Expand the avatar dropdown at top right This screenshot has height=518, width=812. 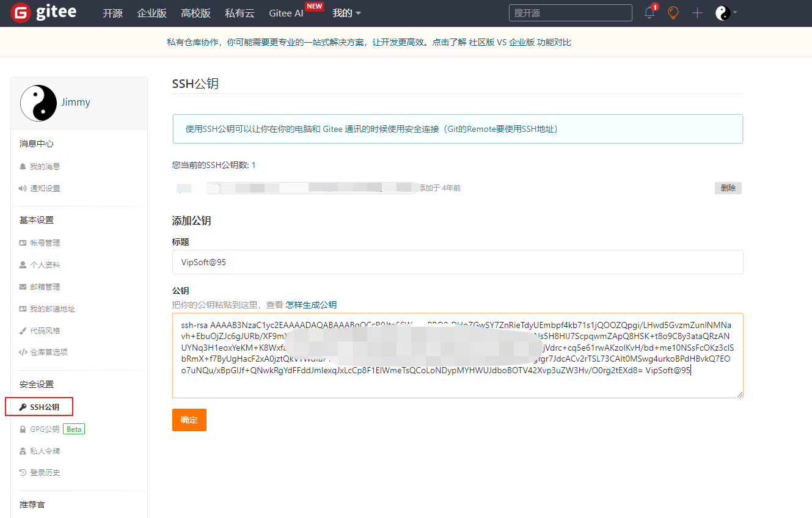(726, 13)
